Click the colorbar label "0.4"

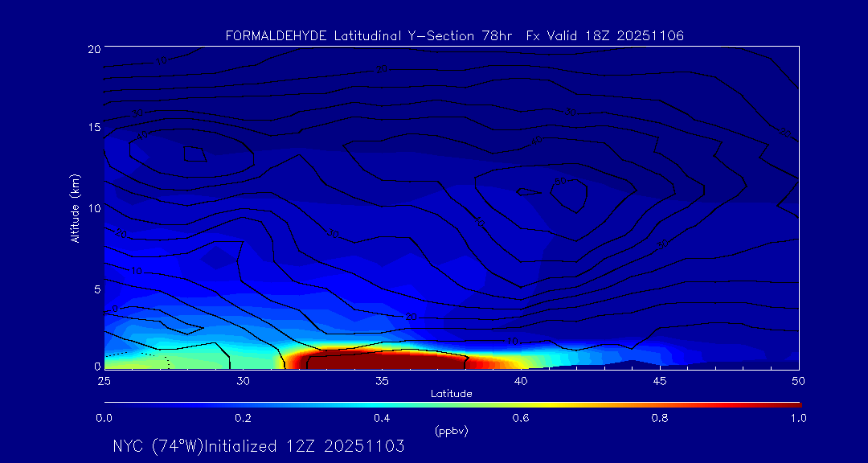382,418
